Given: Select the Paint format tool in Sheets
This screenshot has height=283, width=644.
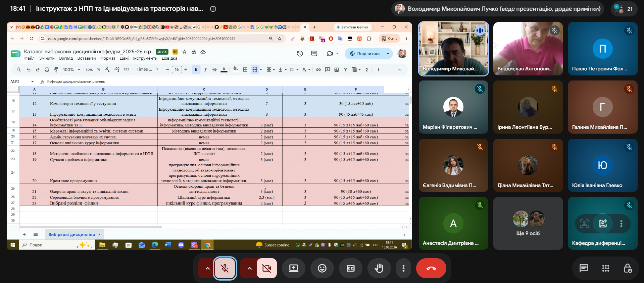Looking at the screenshot, I should point(56,70).
